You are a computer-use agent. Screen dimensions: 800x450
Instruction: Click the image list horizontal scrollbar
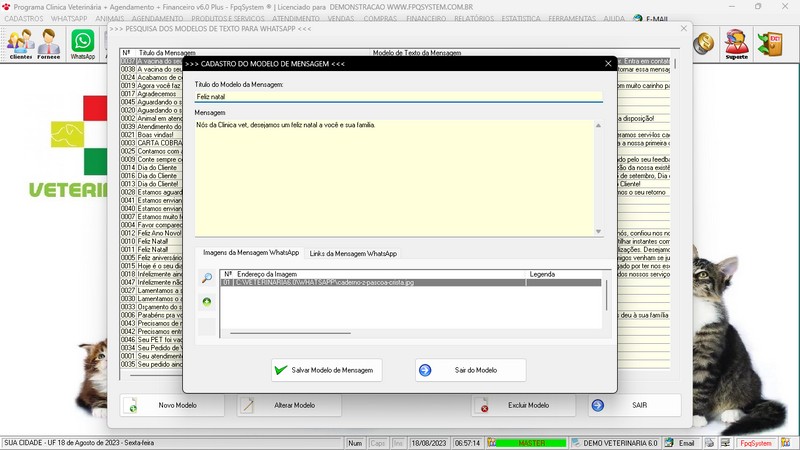[290, 332]
